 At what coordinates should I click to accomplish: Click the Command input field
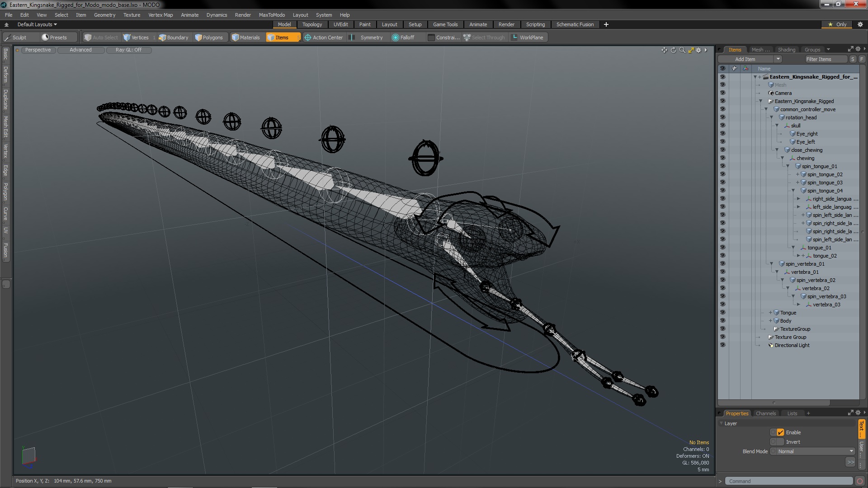(788, 481)
